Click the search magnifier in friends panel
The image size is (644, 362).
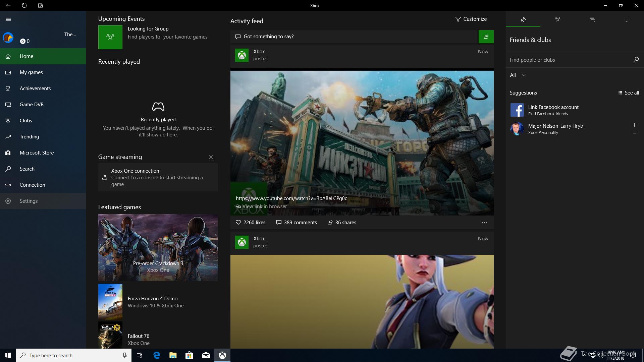click(x=636, y=60)
